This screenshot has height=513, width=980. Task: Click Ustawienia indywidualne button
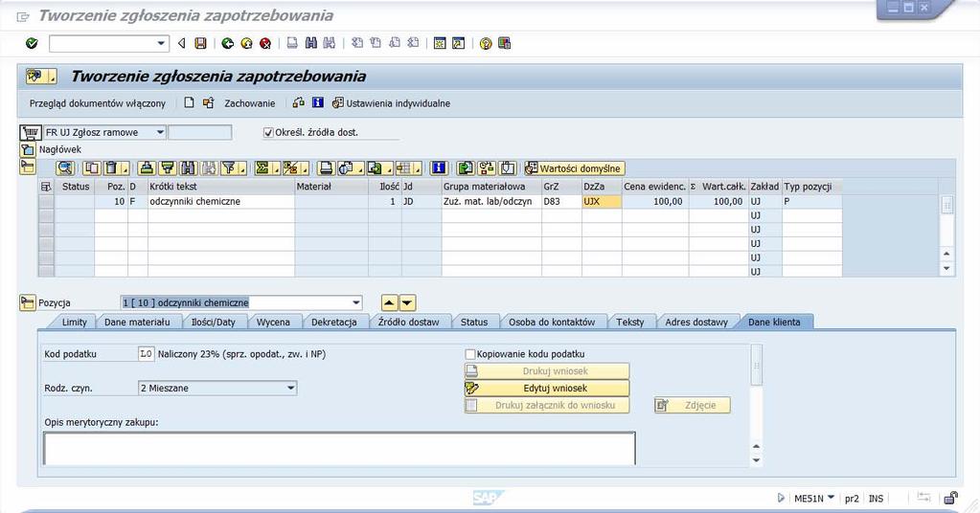click(x=391, y=103)
